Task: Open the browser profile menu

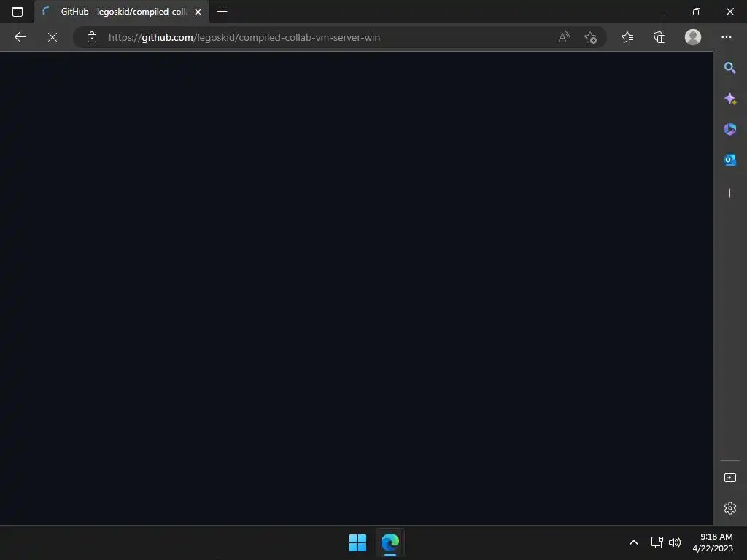Action: [693, 37]
